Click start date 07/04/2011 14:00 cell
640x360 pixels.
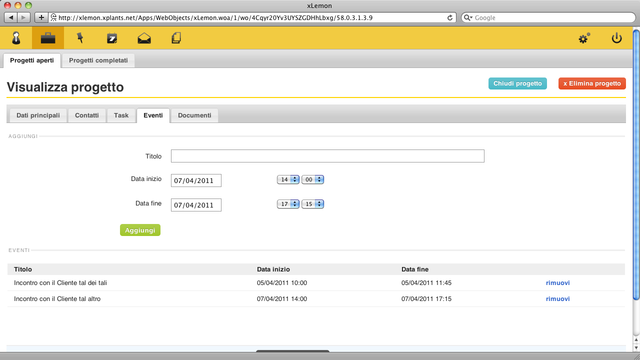pos(282,299)
